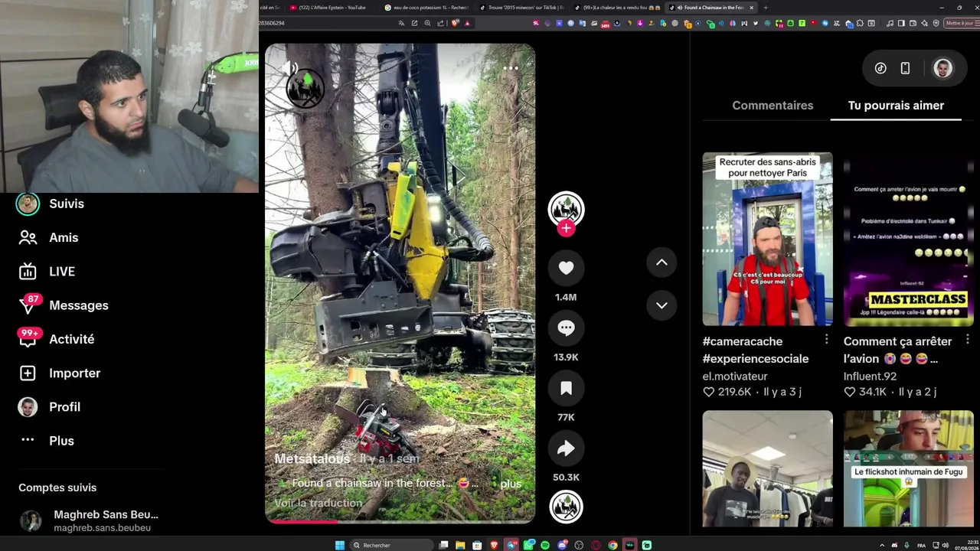
Task: Follow the creator with the red plus badge
Action: (x=566, y=228)
